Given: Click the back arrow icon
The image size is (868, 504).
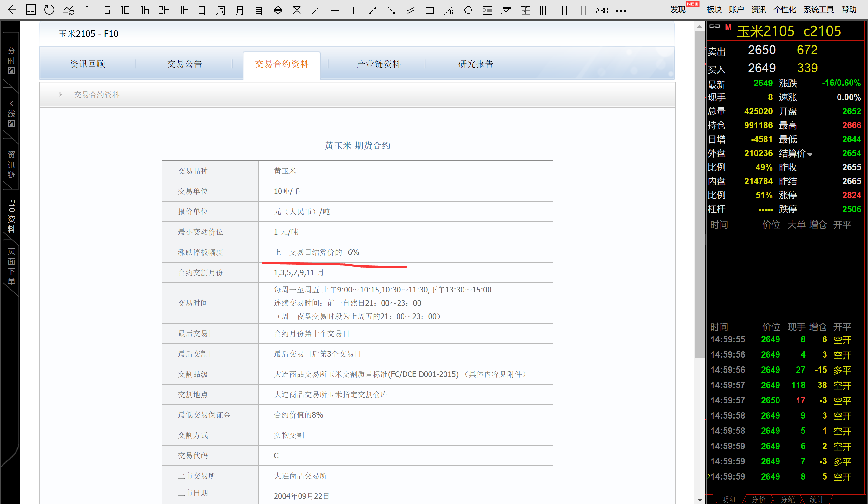Looking at the screenshot, I should click(12, 10).
